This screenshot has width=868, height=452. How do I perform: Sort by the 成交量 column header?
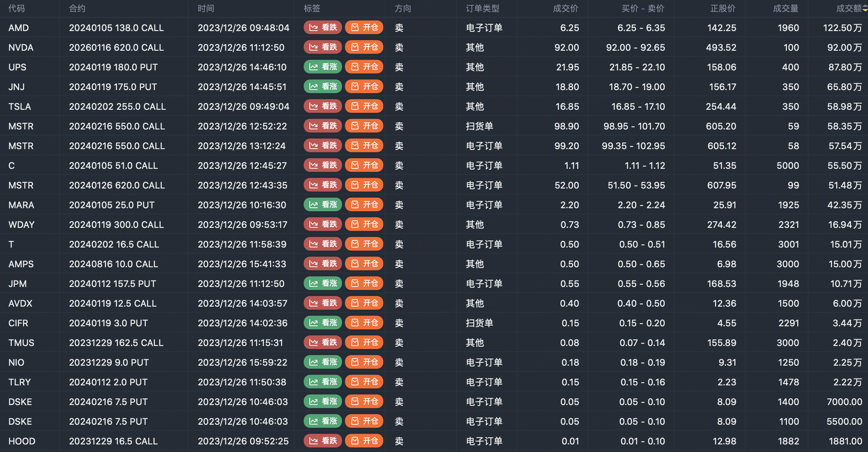(x=785, y=9)
